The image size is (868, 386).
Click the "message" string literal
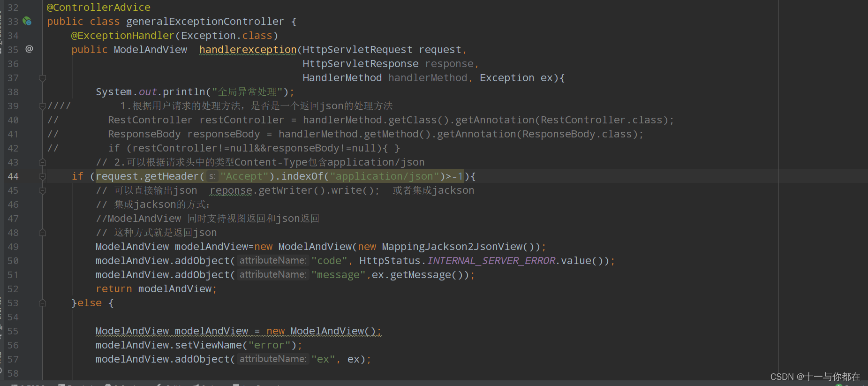point(338,275)
